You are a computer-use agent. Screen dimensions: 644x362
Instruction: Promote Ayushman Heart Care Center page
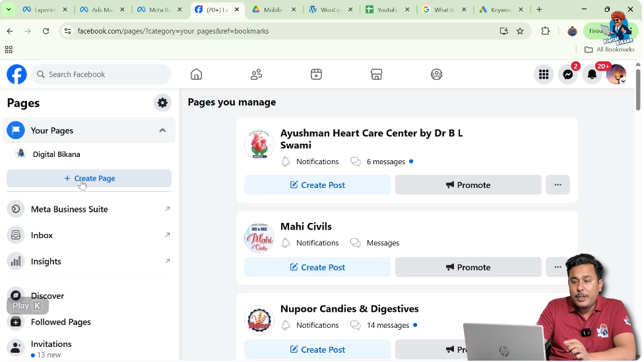click(468, 185)
